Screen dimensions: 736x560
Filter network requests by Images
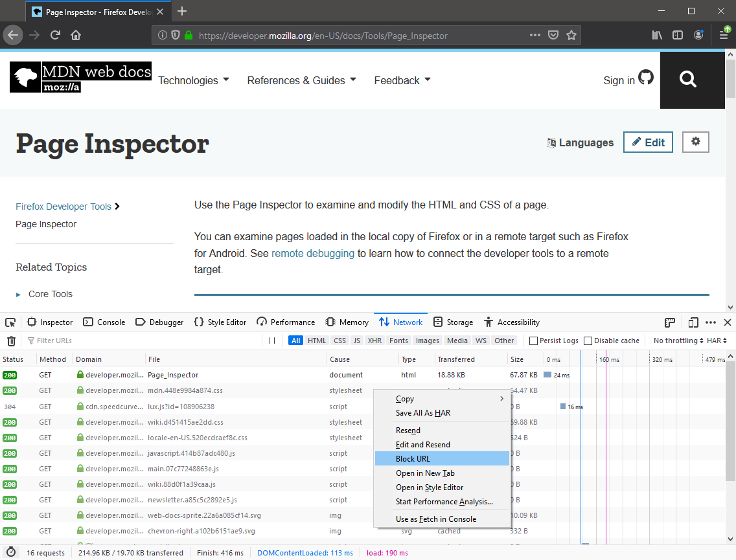click(428, 341)
